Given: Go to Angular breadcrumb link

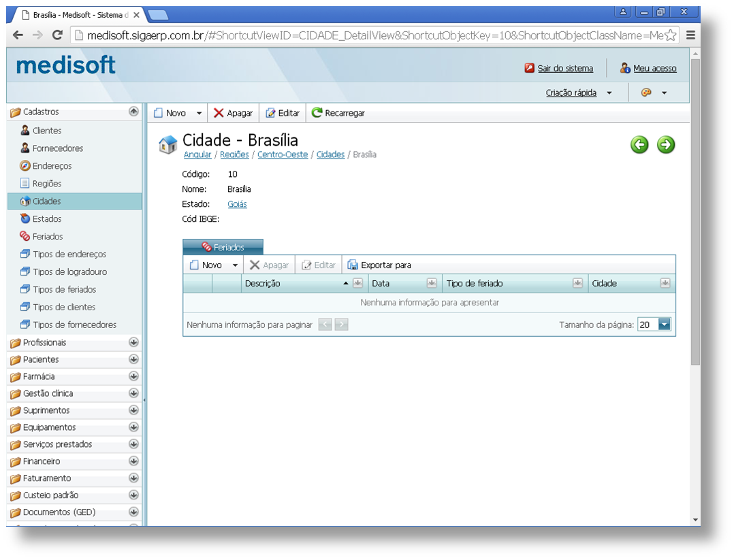Looking at the screenshot, I should [197, 154].
